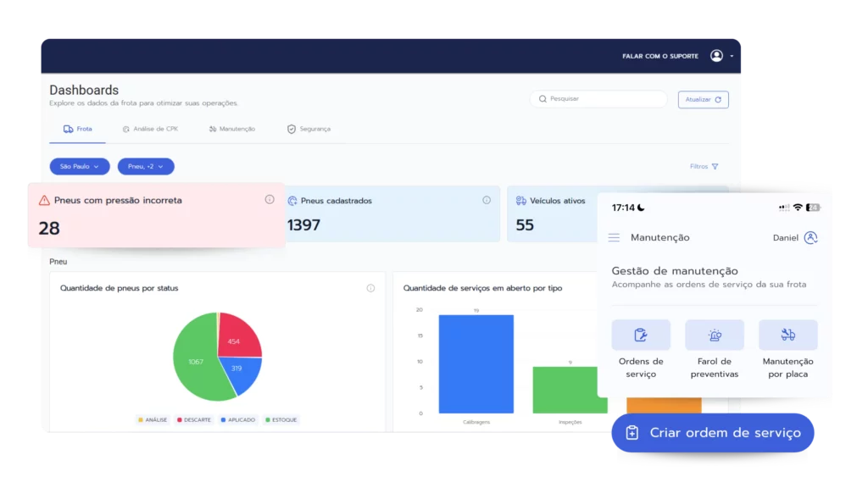Open the user profile avatar icon
Screen dimensions: 868x488
[717, 56]
